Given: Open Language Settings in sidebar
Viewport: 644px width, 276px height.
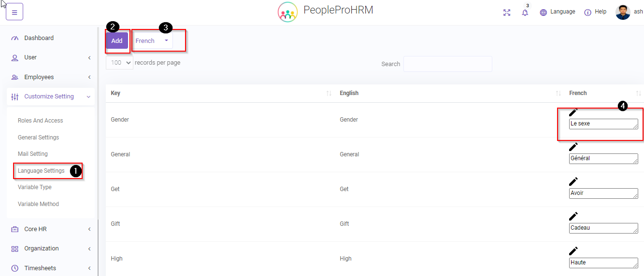Looking at the screenshot, I should pyautogui.click(x=41, y=171).
